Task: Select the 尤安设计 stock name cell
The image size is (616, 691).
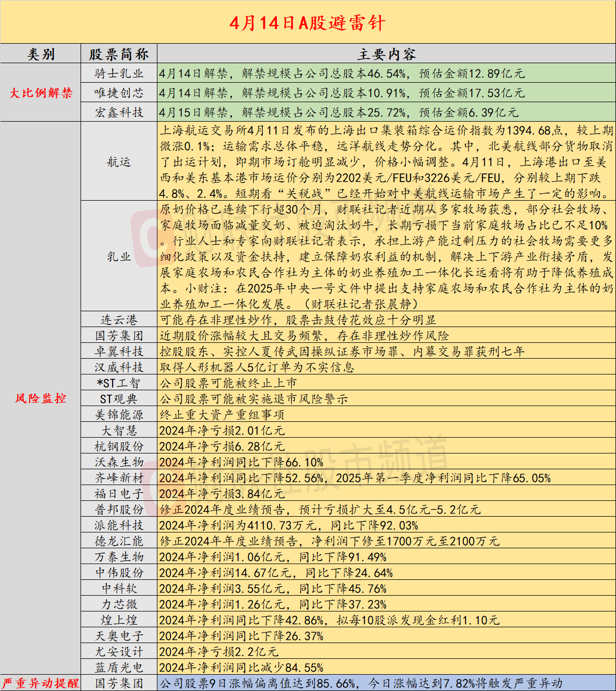Action: [x=119, y=651]
